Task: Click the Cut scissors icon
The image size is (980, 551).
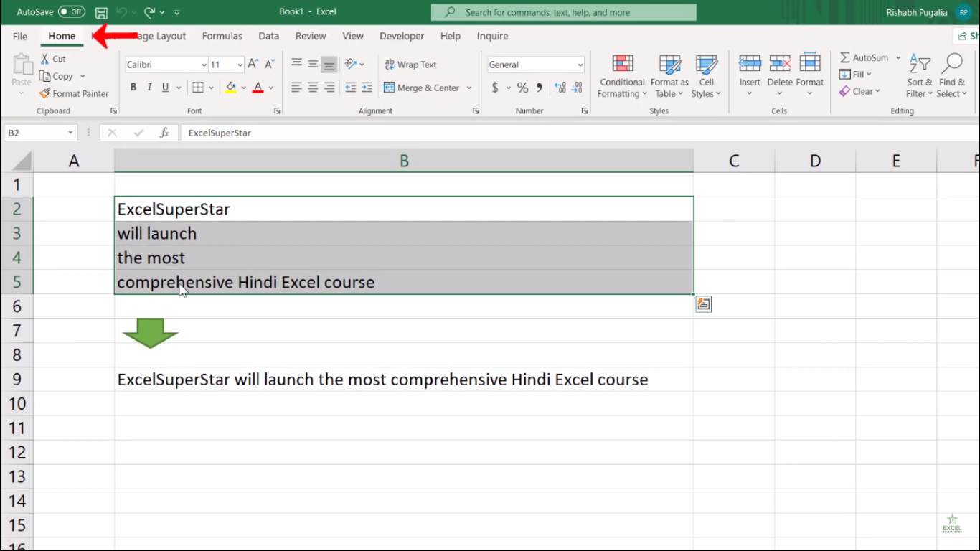Action: click(44, 59)
